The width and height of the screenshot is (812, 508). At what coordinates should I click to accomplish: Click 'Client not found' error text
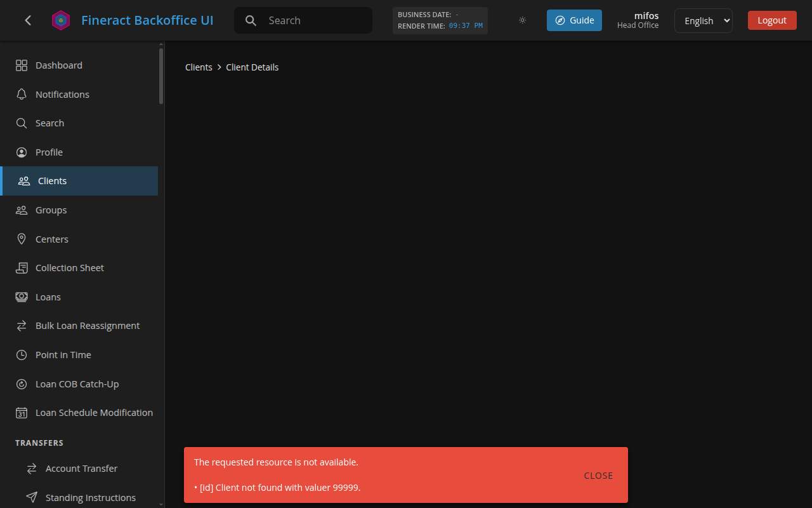click(x=277, y=488)
